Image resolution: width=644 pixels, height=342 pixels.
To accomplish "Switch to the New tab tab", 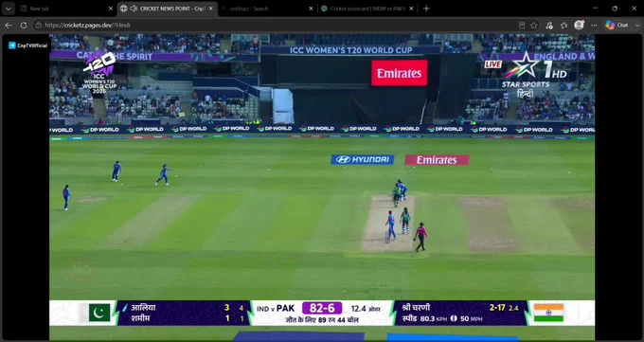I will click(65, 9).
